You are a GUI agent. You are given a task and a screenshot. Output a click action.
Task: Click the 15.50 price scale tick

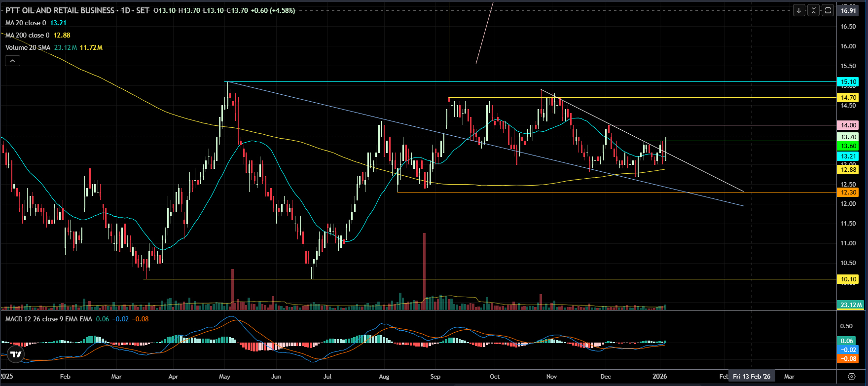(848, 66)
